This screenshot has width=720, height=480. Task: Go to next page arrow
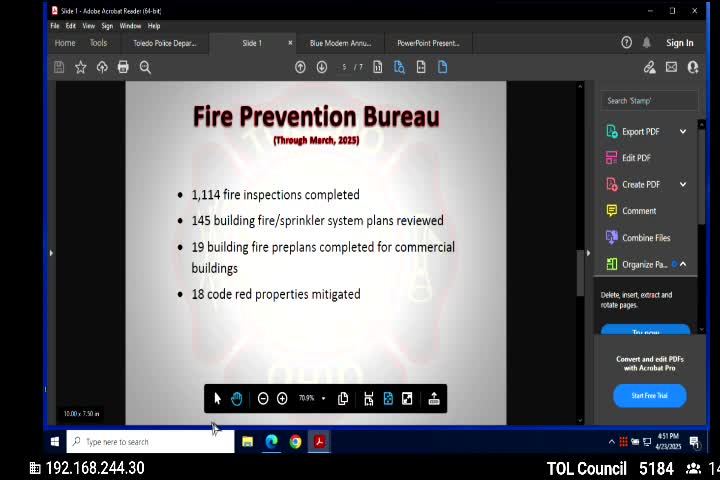[x=322, y=67]
